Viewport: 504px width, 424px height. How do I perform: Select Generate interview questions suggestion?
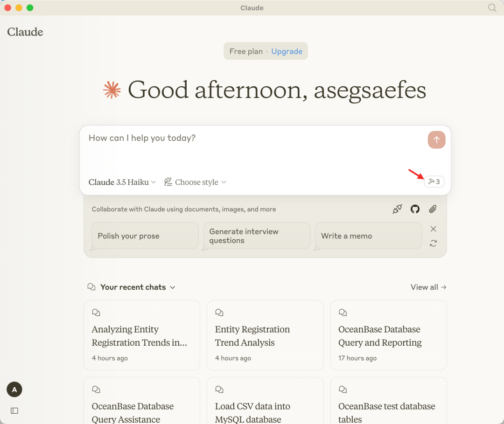coord(256,236)
